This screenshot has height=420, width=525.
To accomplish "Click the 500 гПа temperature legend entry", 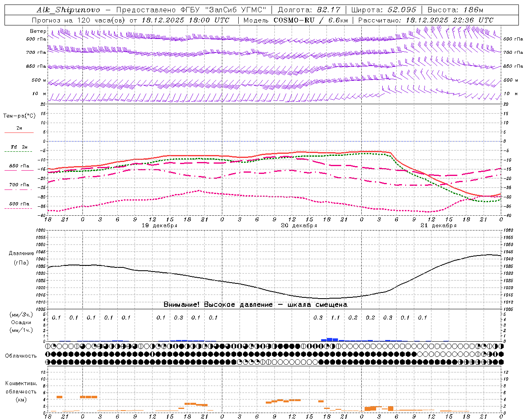I will (x=19, y=204).
